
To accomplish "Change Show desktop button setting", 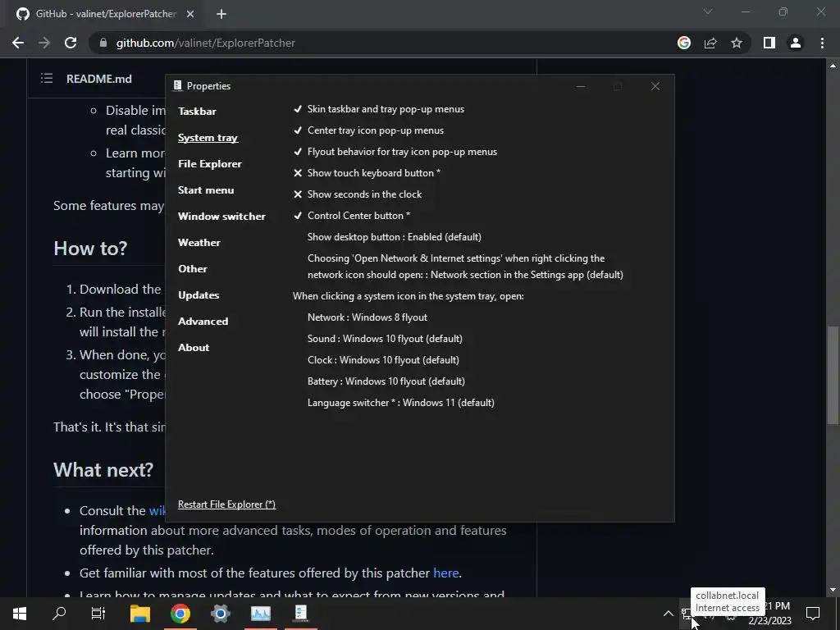I will [395, 237].
